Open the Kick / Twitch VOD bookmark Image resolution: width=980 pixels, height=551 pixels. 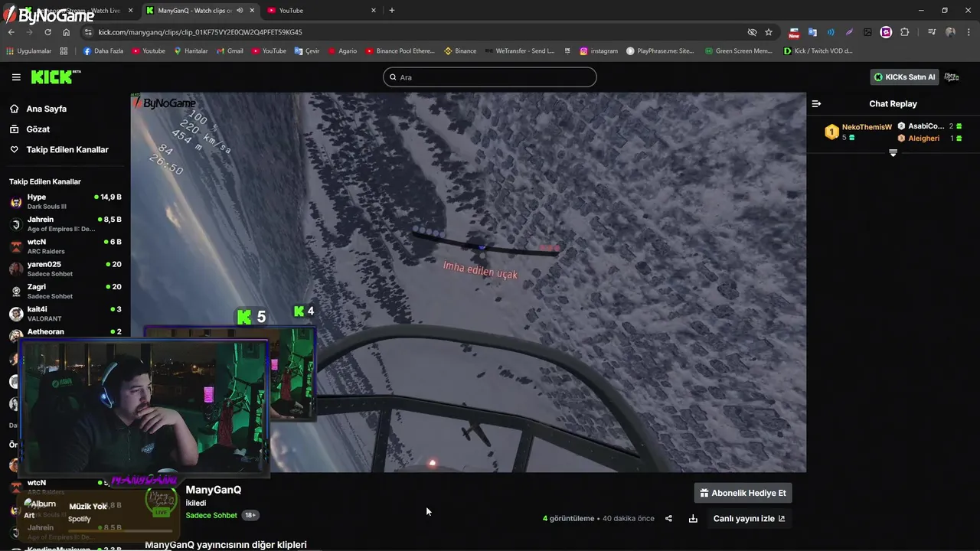[x=818, y=51]
